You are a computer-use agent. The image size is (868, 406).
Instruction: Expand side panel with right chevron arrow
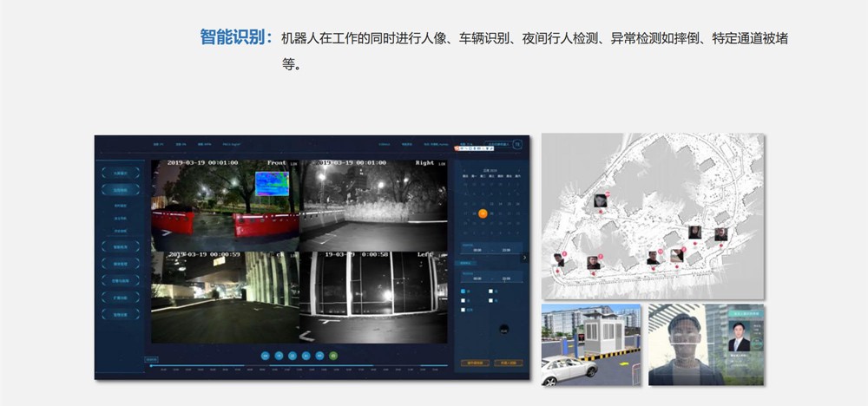[524, 258]
